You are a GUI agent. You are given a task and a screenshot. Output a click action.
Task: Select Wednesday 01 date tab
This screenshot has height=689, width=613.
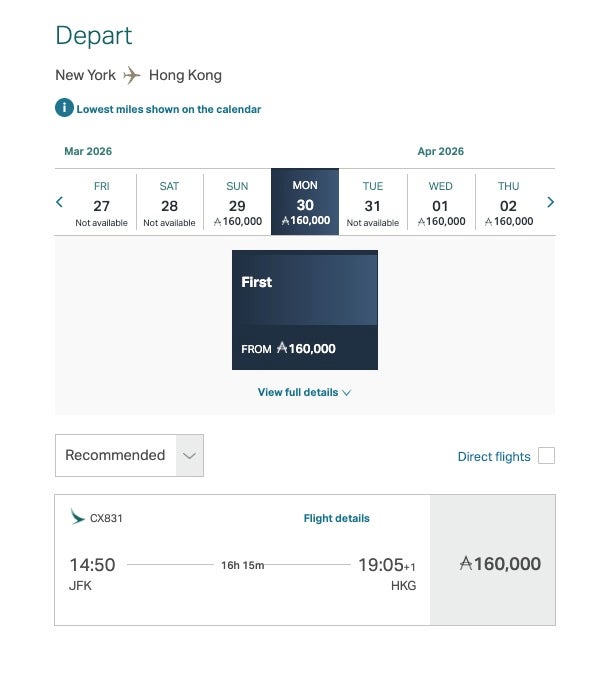[441, 203]
